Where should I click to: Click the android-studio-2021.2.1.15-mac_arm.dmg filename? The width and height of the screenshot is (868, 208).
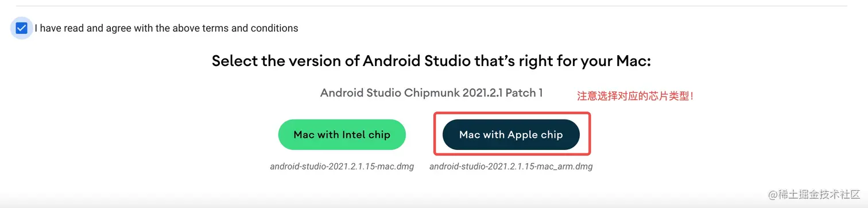point(511,167)
